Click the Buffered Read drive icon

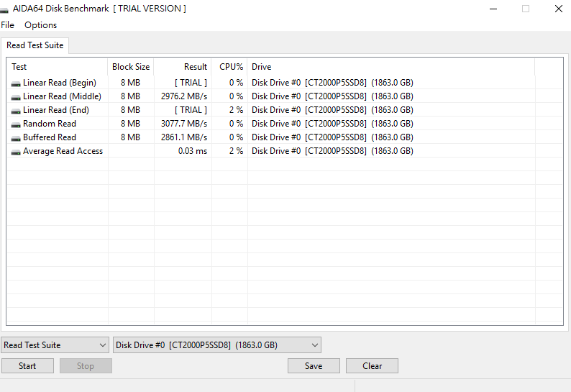tap(16, 138)
